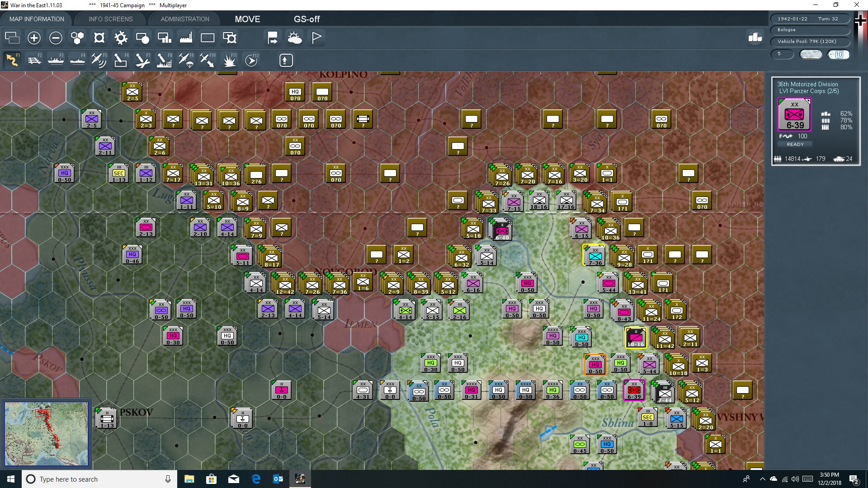
Task: Click the 36th Motorized Division name
Action: 807,84
